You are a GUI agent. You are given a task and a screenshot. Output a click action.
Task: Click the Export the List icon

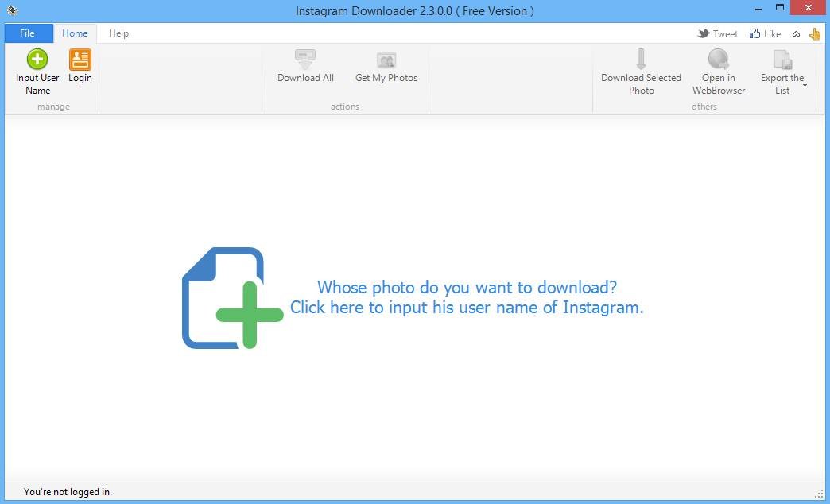coord(782,60)
